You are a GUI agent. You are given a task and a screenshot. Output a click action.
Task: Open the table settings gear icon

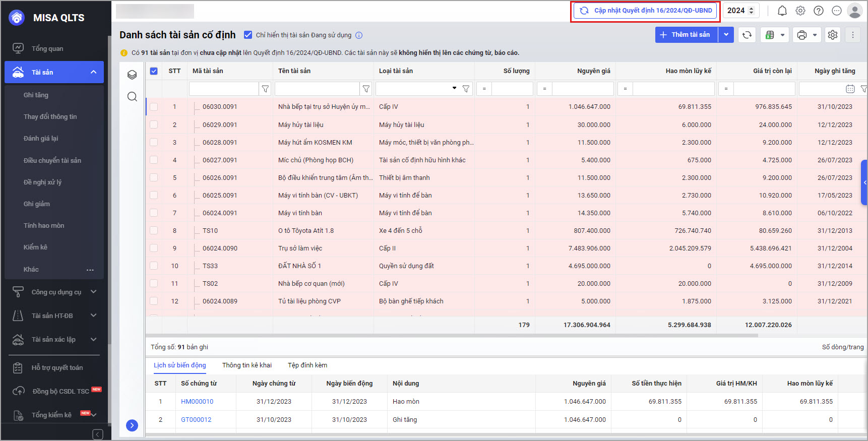(x=833, y=35)
